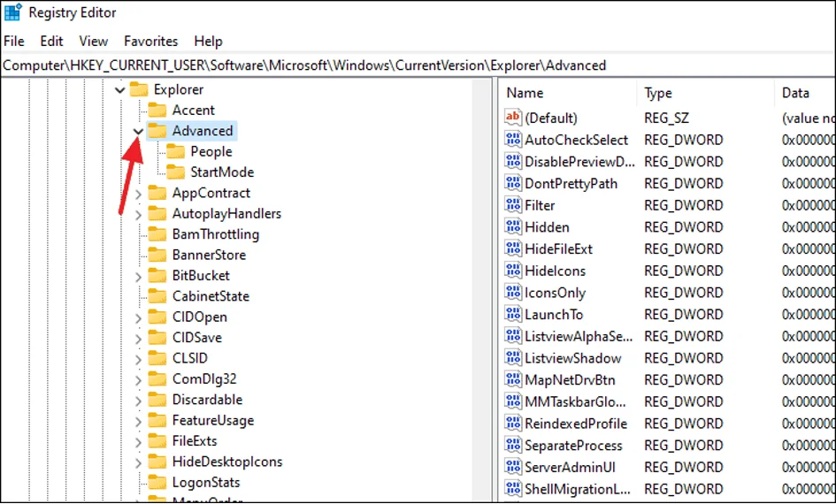Image resolution: width=836 pixels, height=504 pixels.
Task: Click the BannerStore folder icon
Action: coord(157,255)
